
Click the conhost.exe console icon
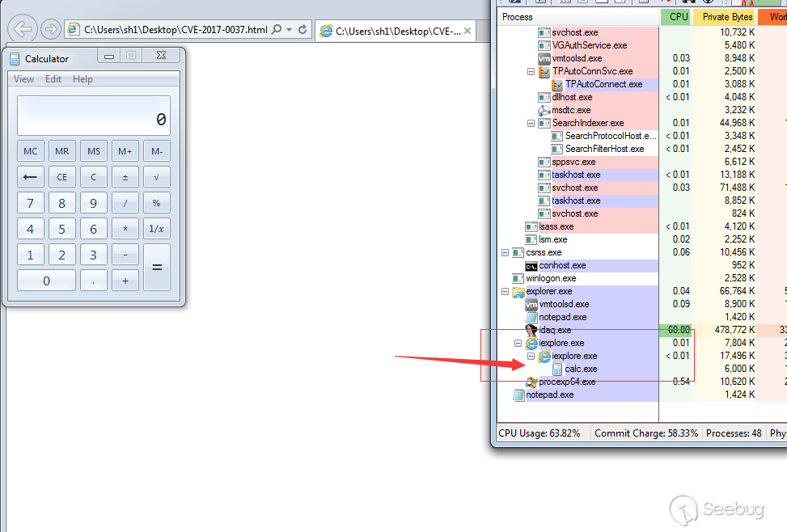[531, 265]
